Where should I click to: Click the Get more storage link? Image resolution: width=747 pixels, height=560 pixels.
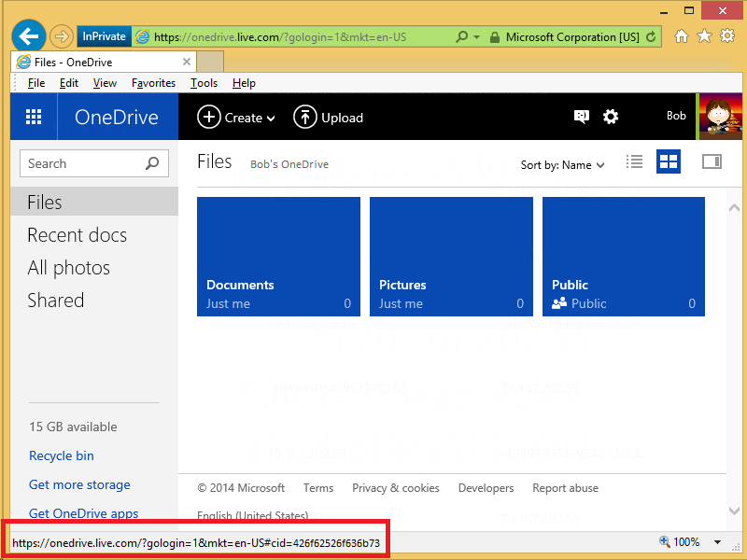click(79, 484)
